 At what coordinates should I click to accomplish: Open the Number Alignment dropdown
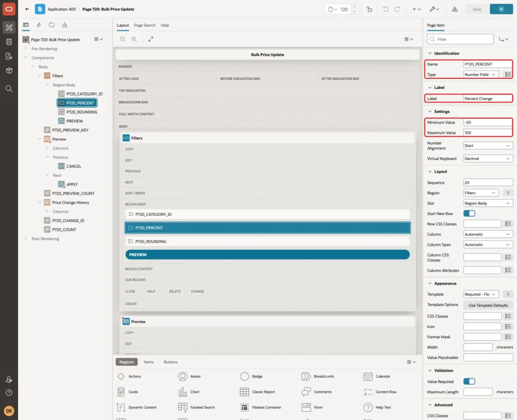tap(488, 146)
